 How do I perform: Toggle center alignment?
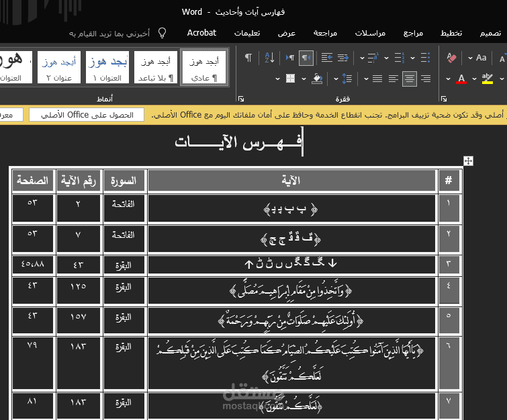pos(410,79)
